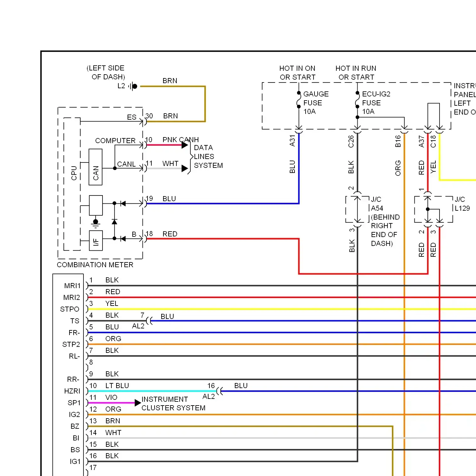Click the "BRN" label on pin 13 row
This screenshot has width=476, height=476.
113,421
